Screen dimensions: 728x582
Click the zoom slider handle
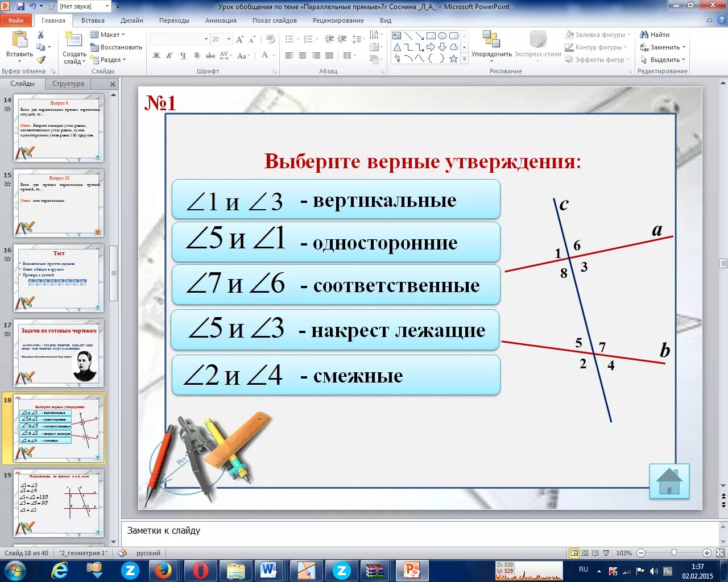[675, 553]
